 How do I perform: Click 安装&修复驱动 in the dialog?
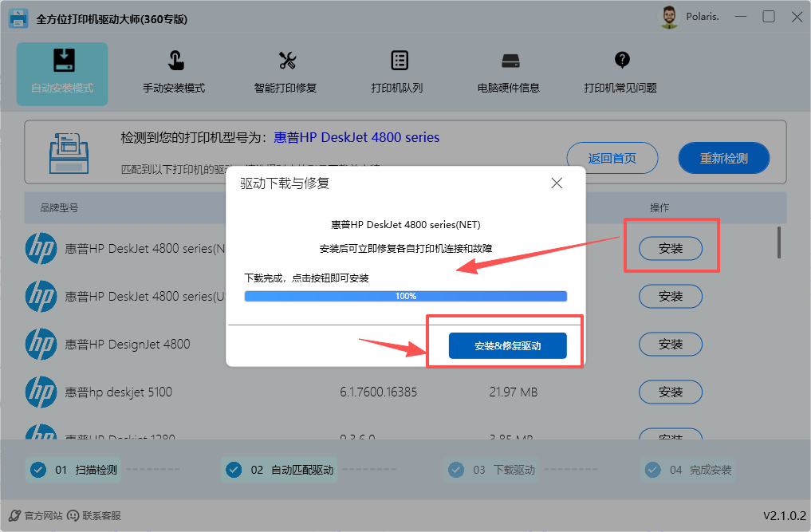point(507,345)
